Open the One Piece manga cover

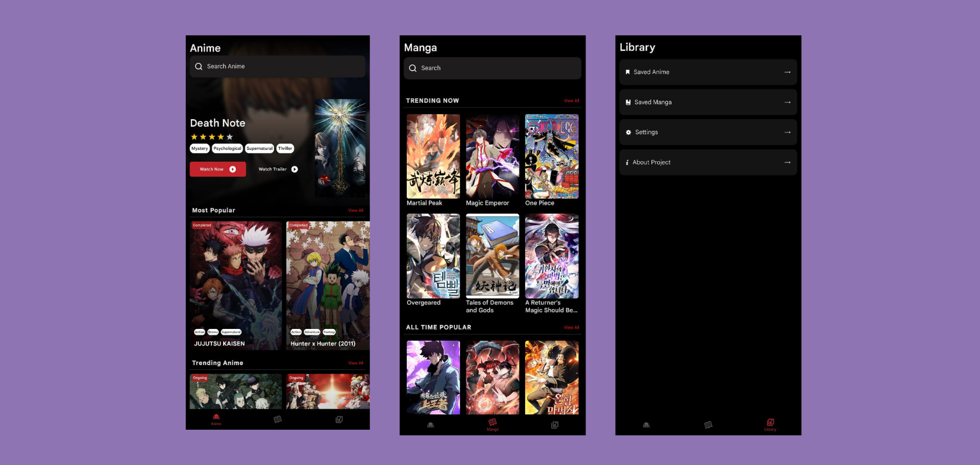(x=552, y=156)
